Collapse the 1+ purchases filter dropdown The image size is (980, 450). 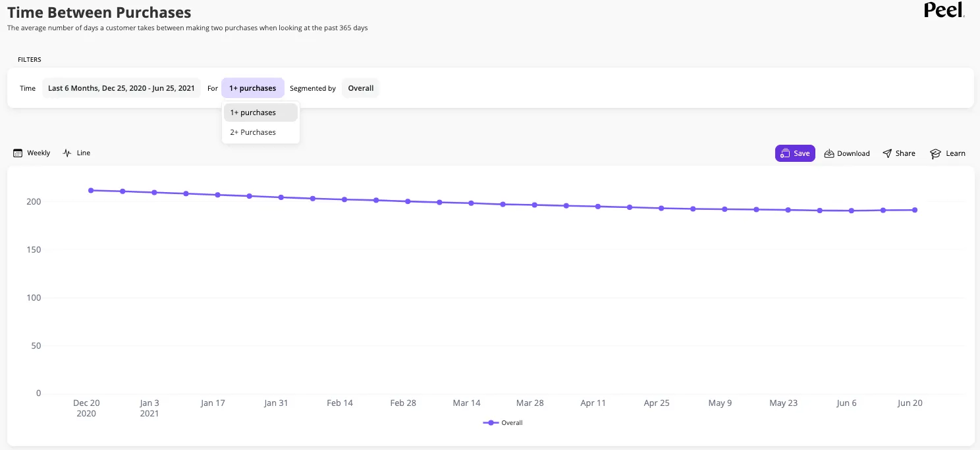(x=253, y=88)
